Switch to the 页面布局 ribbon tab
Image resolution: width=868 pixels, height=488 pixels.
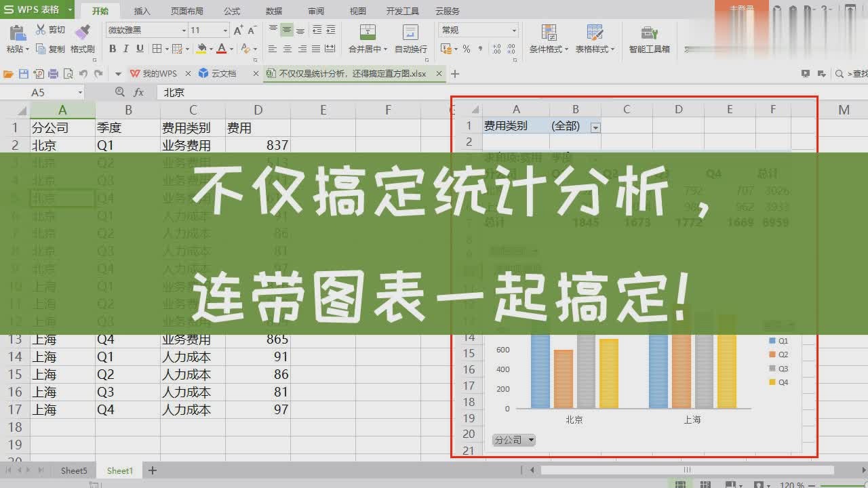pos(187,11)
